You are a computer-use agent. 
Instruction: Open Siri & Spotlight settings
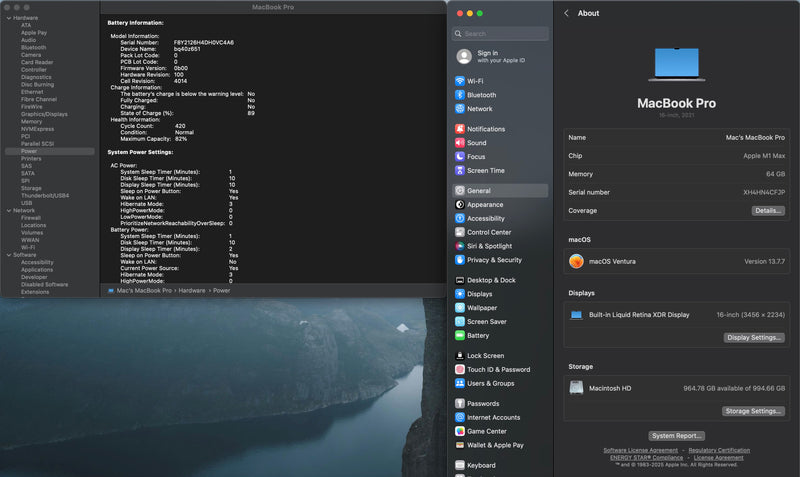click(488, 246)
